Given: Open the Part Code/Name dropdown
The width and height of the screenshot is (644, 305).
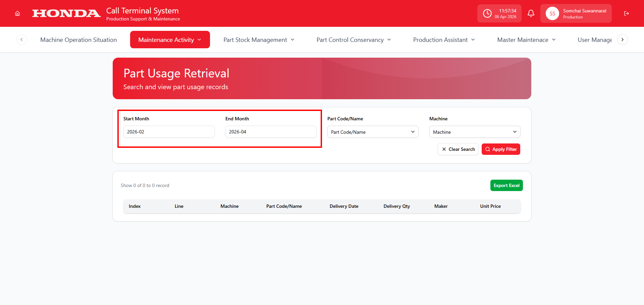Looking at the screenshot, I should [x=373, y=132].
